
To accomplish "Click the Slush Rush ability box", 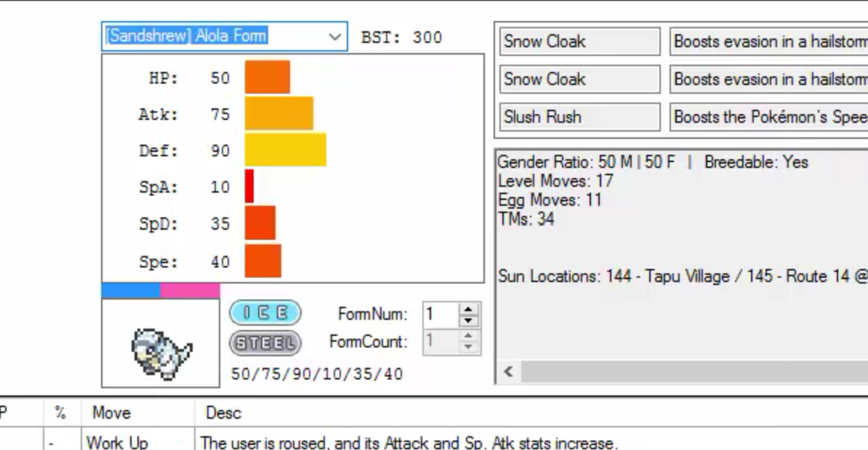I will click(x=579, y=117).
